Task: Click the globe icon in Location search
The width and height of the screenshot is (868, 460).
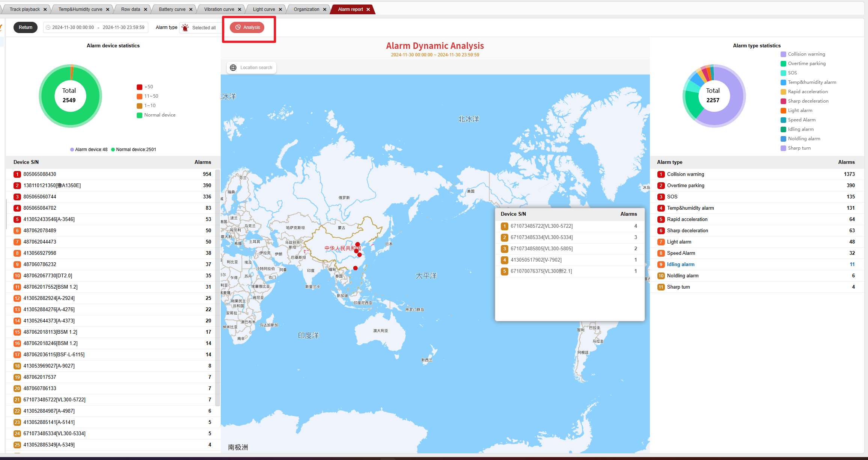Action: point(233,68)
